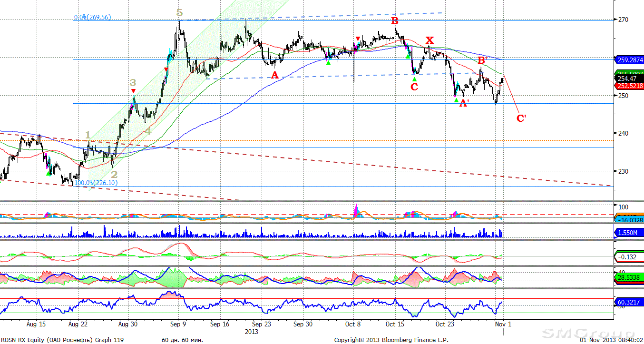Select the green up-triangle beside the A' label
The width and height of the screenshot is (644, 344).
456,100
